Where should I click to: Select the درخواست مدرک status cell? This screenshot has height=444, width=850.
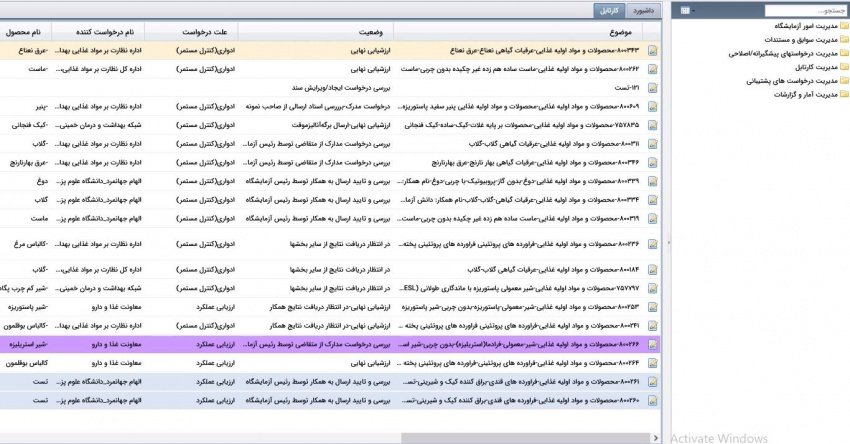[318, 107]
